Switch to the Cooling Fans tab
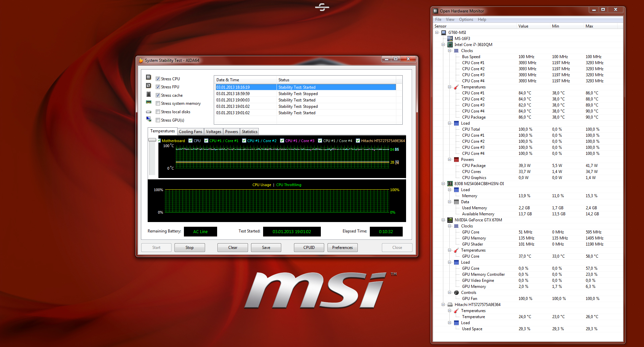644x347 pixels. [x=190, y=132]
